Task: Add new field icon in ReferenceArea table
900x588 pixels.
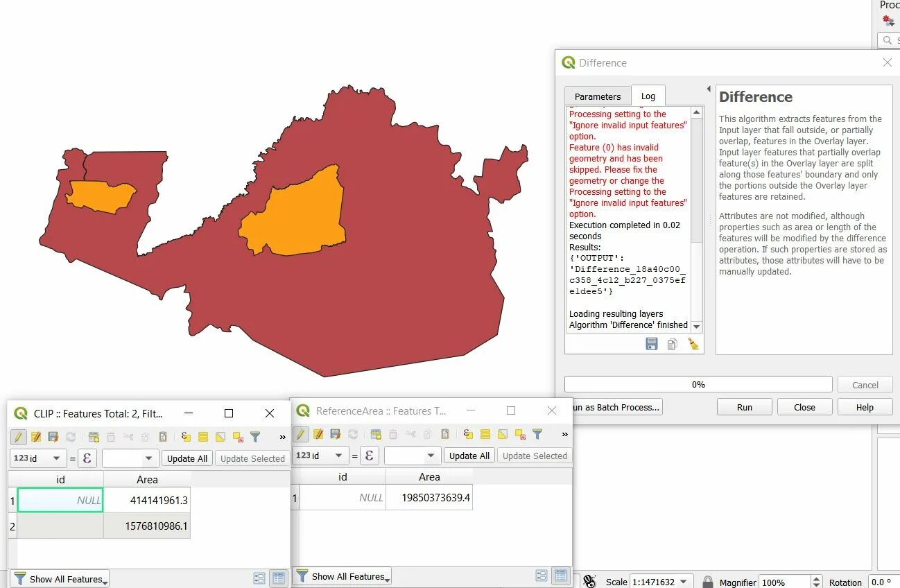Action: pos(376,434)
